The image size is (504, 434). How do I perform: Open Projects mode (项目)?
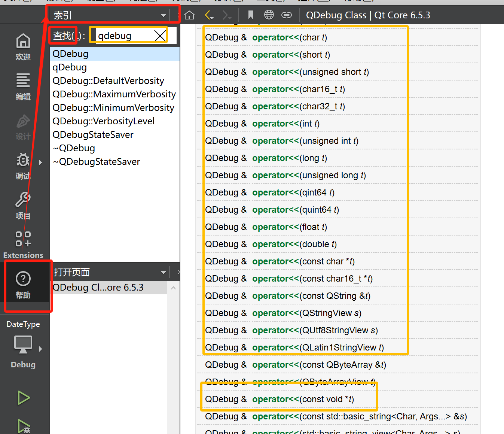tap(23, 206)
